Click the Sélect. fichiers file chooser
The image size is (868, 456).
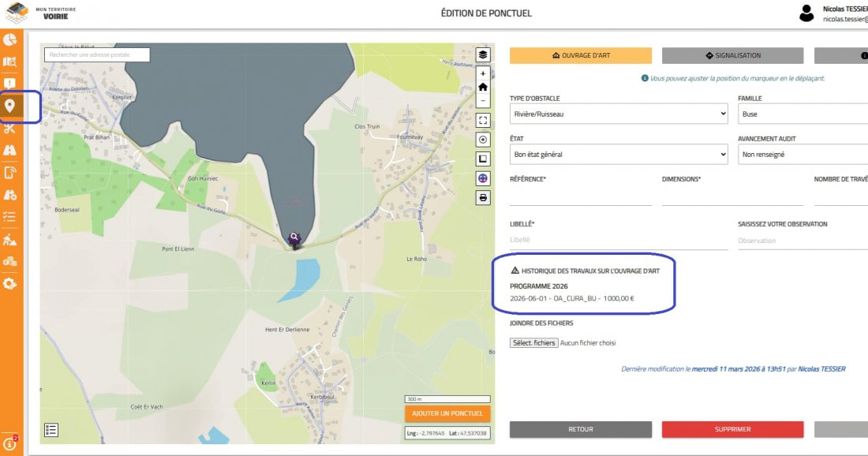coord(534,343)
